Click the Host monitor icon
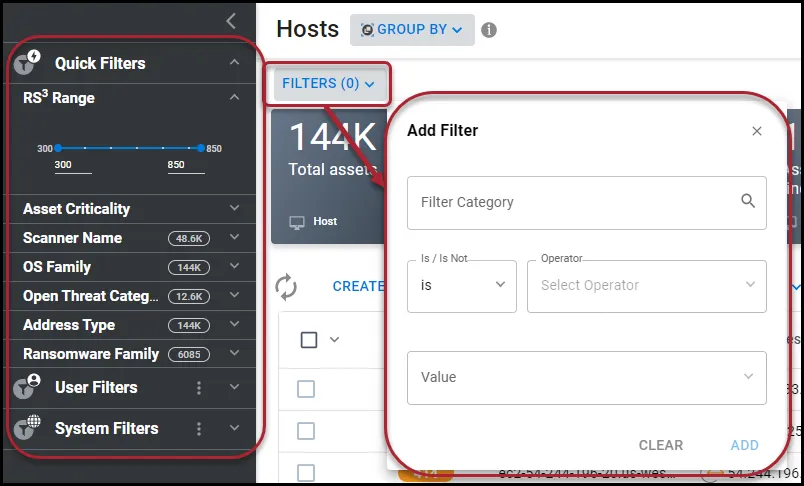 (x=297, y=222)
